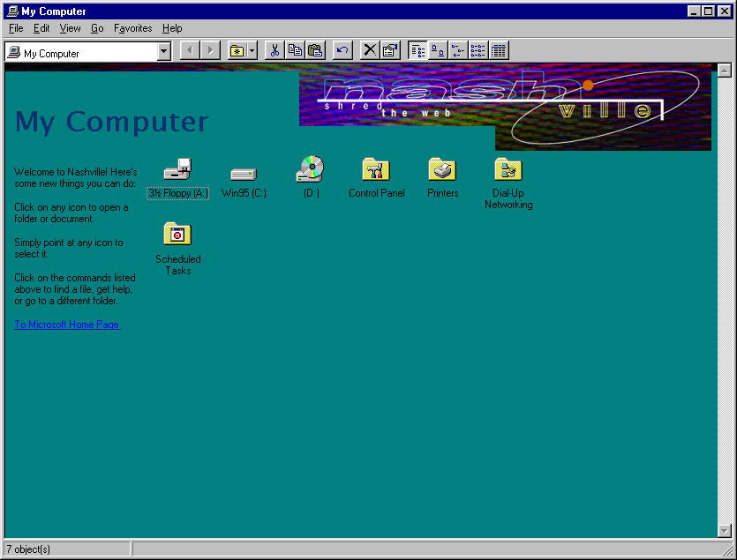The image size is (737, 560).
Task: Click the Forward arrow toolbar button
Action: pos(211,50)
